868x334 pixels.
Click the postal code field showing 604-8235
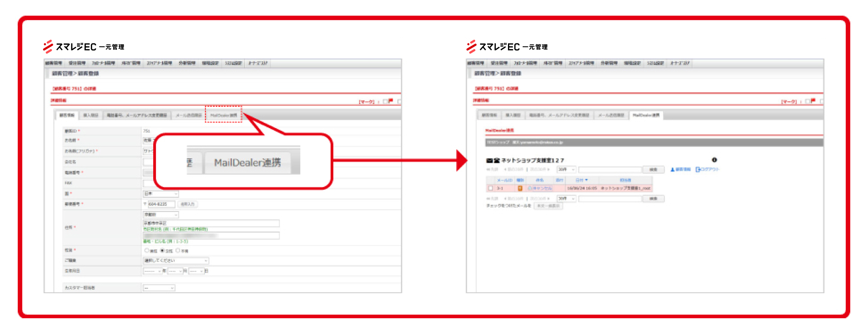point(162,204)
